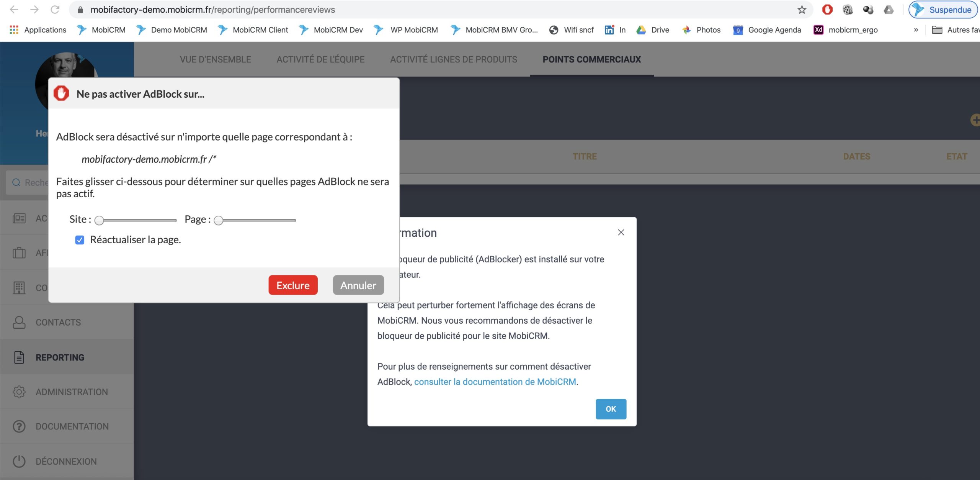Open the Contacts section in the sidebar
Image resolution: width=980 pixels, height=480 pixels.
(x=58, y=322)
